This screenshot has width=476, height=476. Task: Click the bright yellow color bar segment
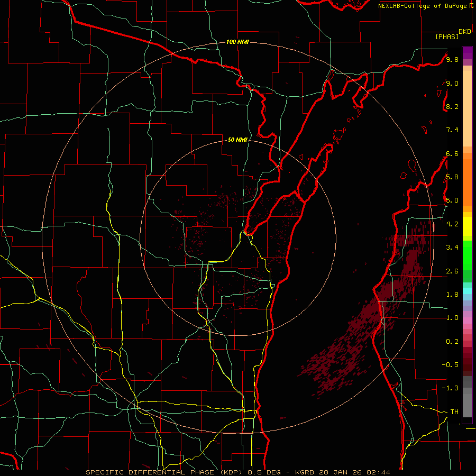tap(467, 226)
